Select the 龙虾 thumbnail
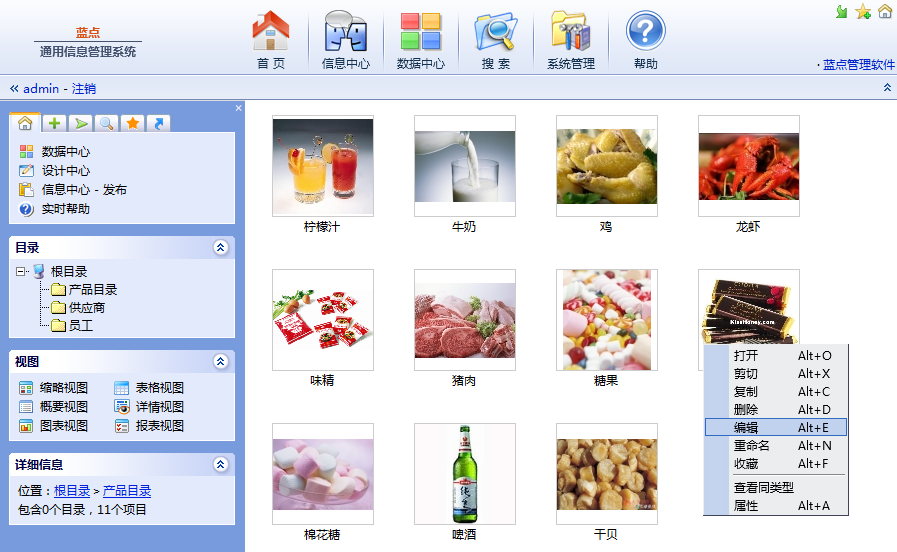The height and width of the screenshot is (552, 897). tap(748, 166)
